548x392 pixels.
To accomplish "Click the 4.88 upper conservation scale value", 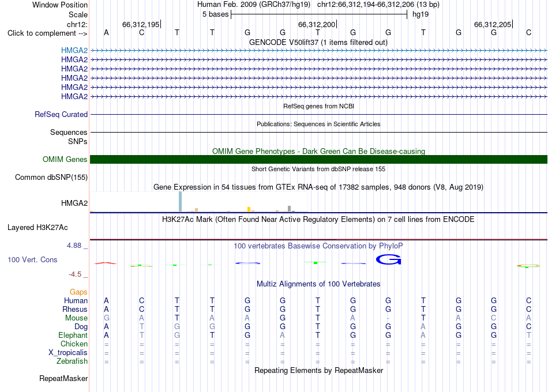I will (x=74, y=246).
